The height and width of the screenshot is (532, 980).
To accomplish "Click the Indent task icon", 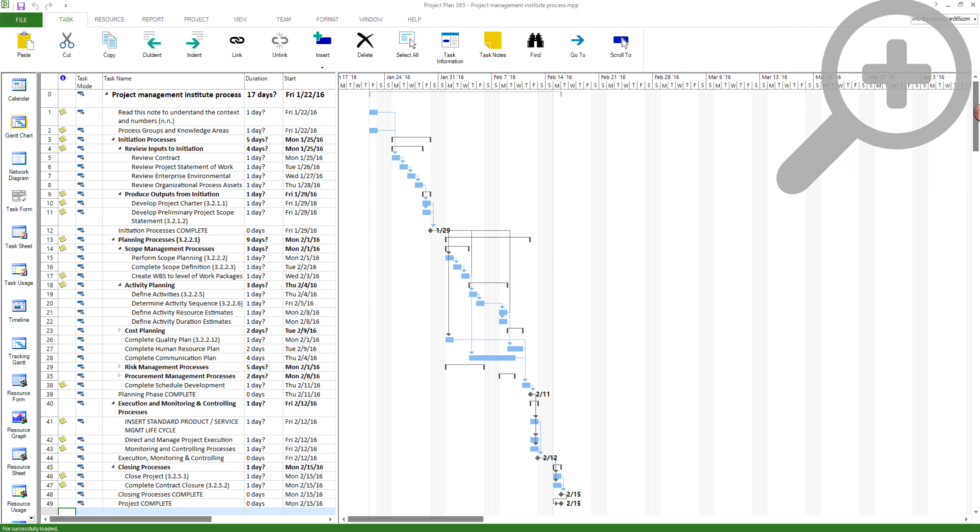I will tap(194, 41).
